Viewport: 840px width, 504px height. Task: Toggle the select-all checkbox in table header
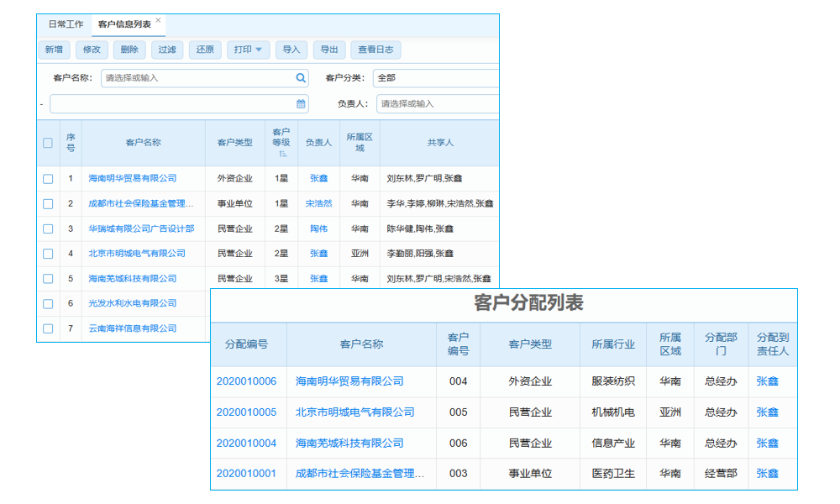[x=48, y=143]
